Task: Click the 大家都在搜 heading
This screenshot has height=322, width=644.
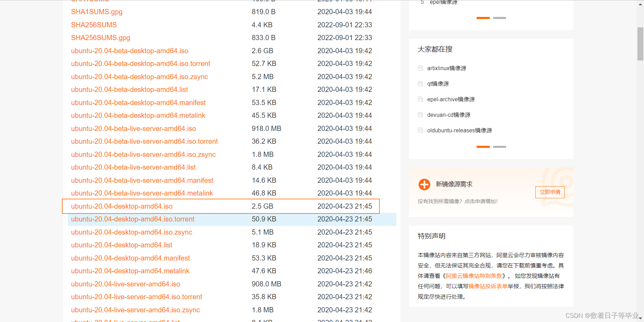Action: click(x=435, y=49)
